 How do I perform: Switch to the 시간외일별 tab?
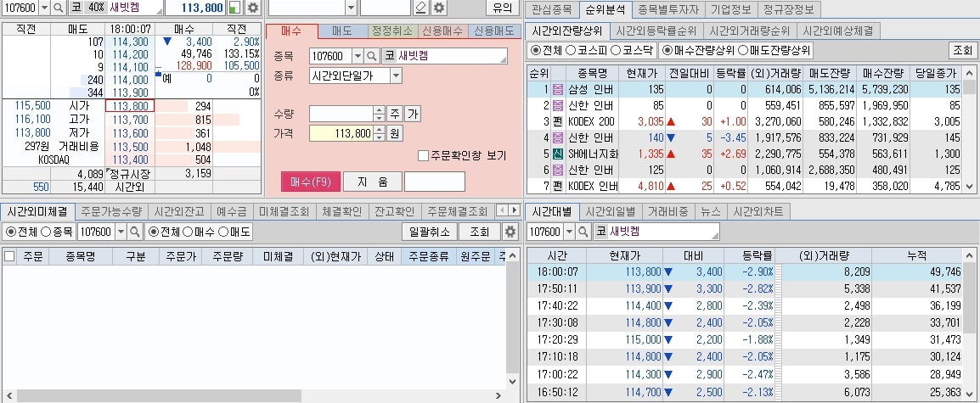pyautogui.click(x=610, y=211)
